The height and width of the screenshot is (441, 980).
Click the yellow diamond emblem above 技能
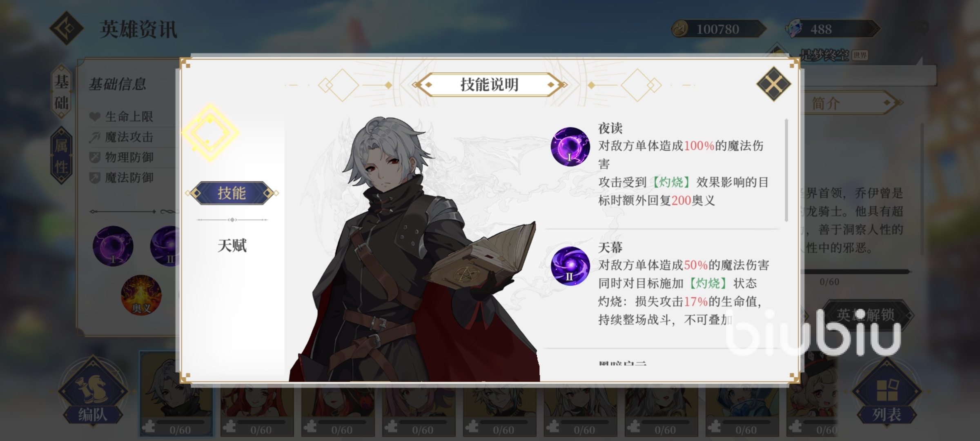tap(210, 132)
